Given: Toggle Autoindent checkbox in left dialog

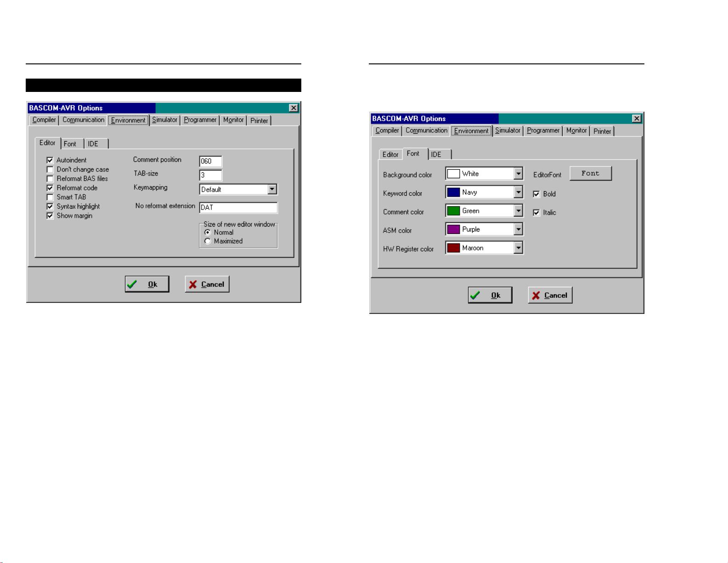Looking at the screenshot, I should pos(50,160).
